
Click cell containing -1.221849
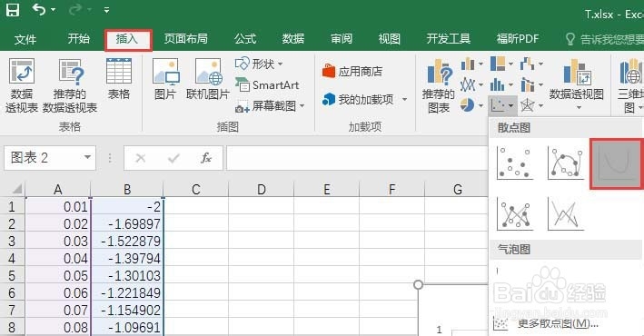click(x=127, y=293)
